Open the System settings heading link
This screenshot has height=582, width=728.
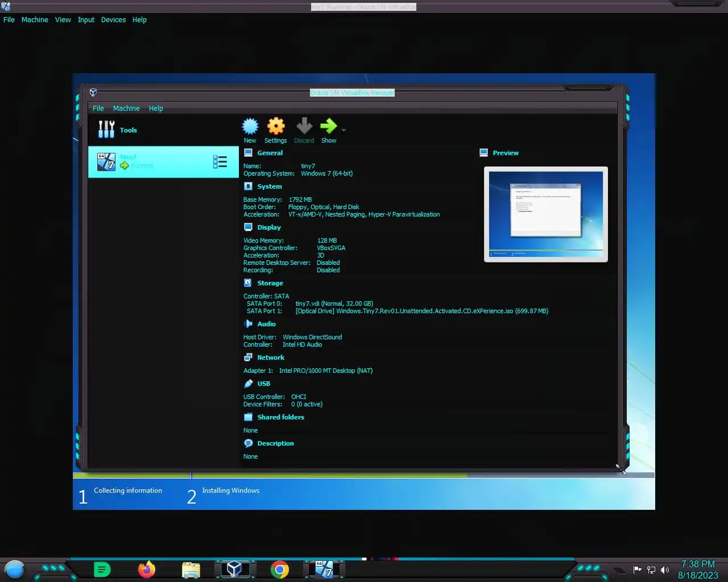270,186
